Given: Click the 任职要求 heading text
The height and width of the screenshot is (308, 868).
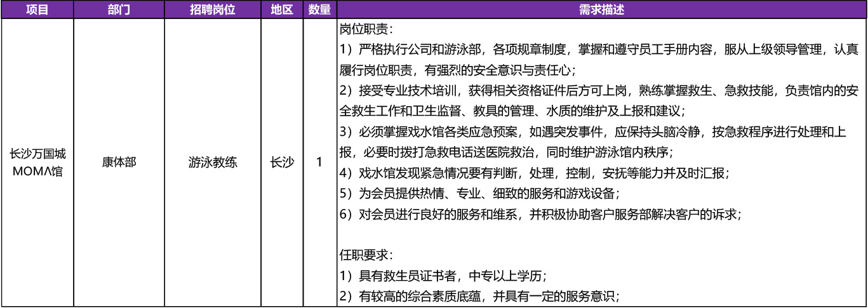Looking at the screenshot, I should click(366, 256).
